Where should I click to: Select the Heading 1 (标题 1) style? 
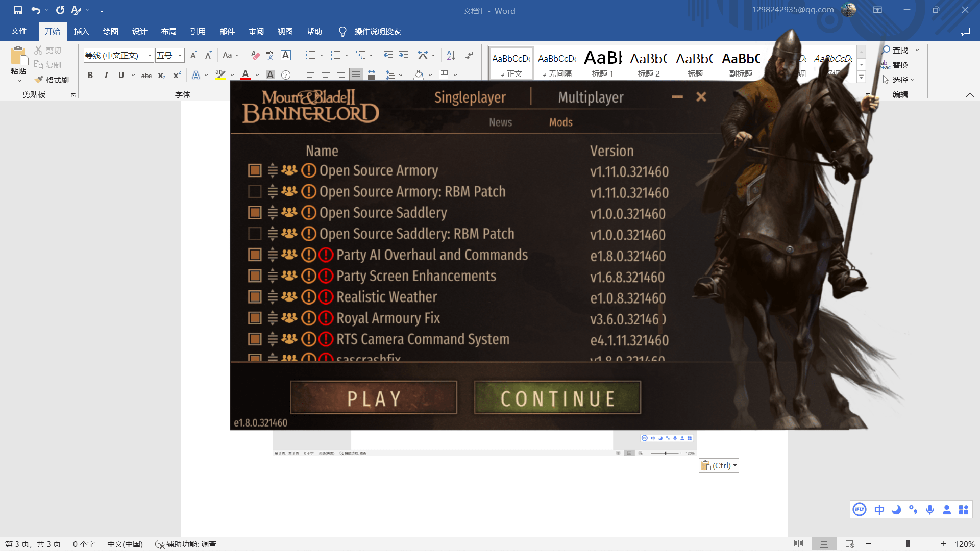point(603,63)
